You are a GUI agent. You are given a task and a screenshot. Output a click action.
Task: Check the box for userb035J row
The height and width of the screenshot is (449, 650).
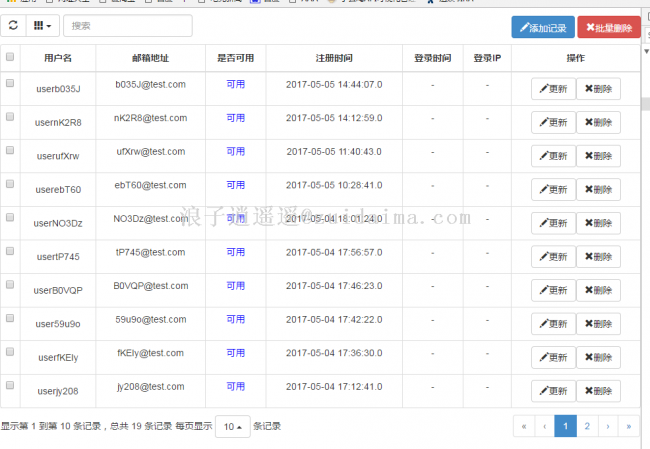click(10, 85)
